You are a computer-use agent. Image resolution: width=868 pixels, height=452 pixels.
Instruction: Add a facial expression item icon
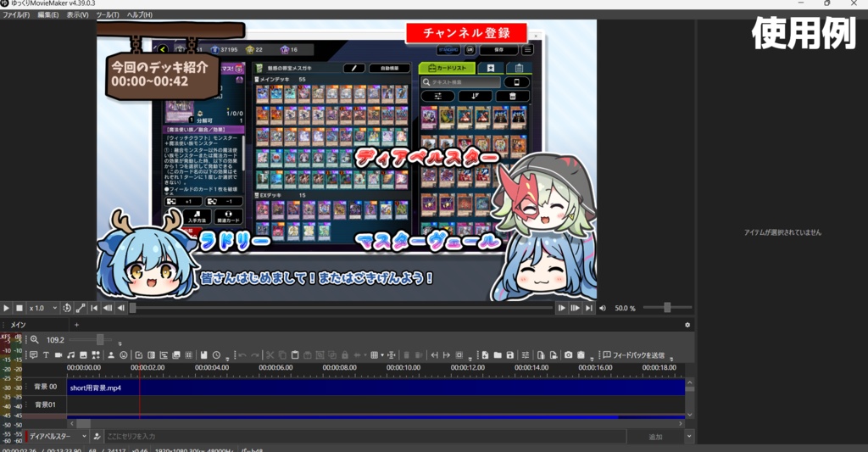tap(124, 355)
